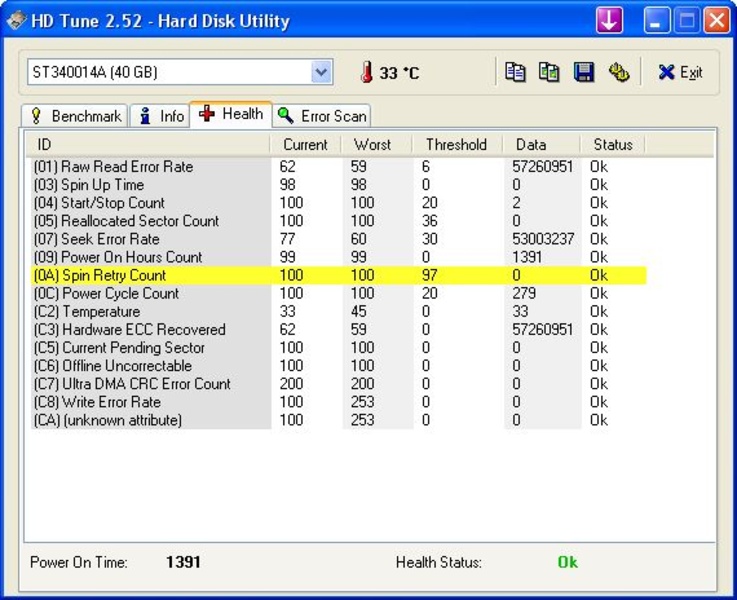Open the options wrench icon

click(x=619, y=72)
